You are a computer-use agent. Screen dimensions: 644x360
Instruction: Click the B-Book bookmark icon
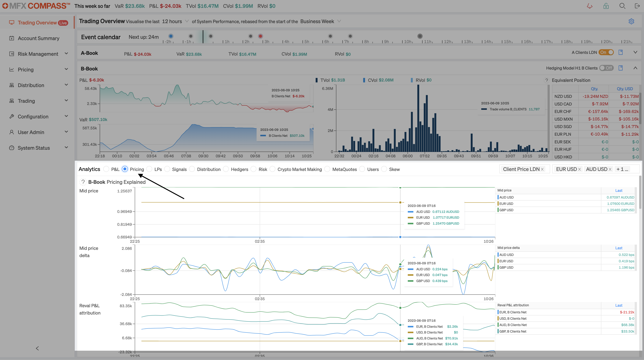621,68
